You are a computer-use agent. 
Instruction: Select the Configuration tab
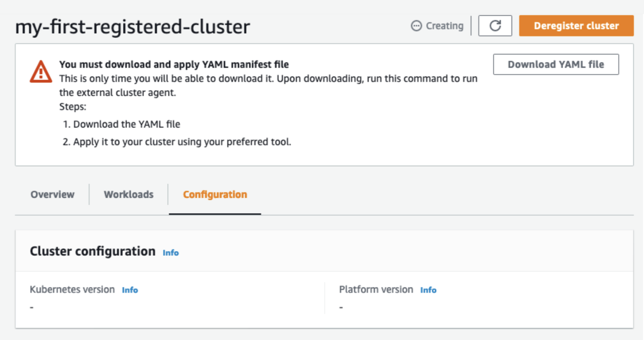(215, 194)
